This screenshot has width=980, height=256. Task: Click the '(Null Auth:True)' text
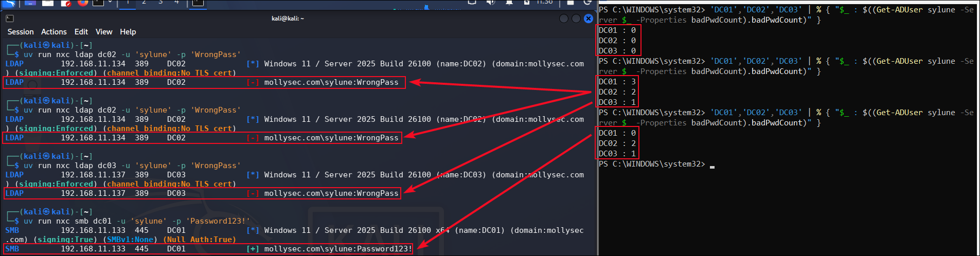pos(200,240)
